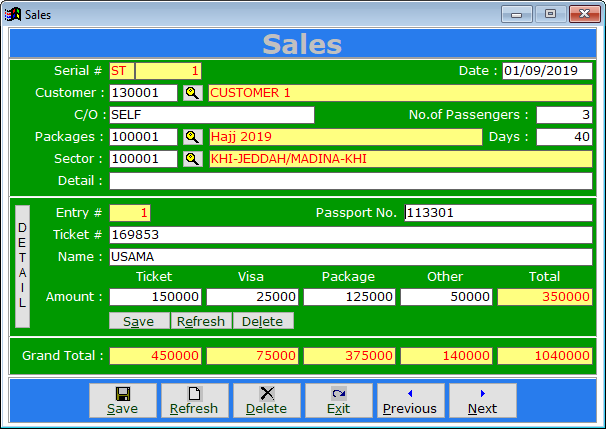The image size is (606, 429).
Task: Click the Grand Total ticket value 450000
Action: click(155, 356)
